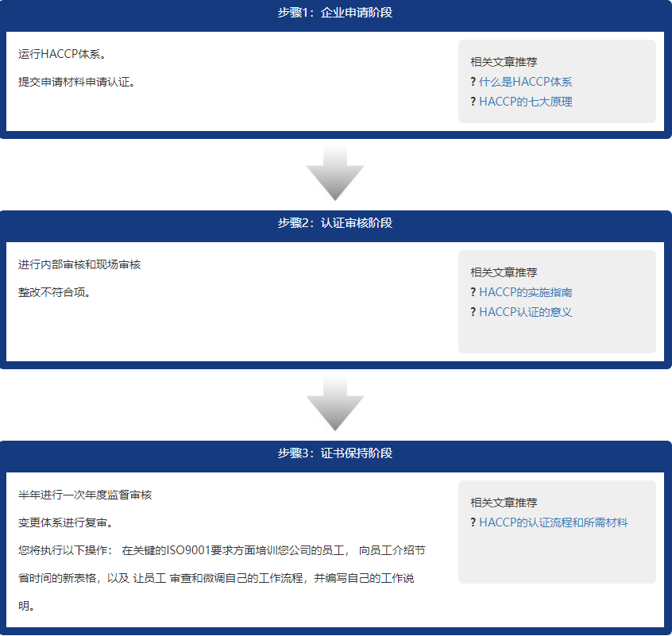Go to the HACCP的实施指南 article
This screenshot has height=636, width=672.
pos(525,292)
